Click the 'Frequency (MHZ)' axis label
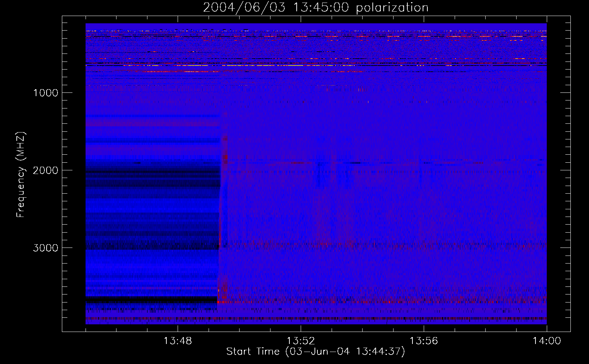 [x=21, y=175]
